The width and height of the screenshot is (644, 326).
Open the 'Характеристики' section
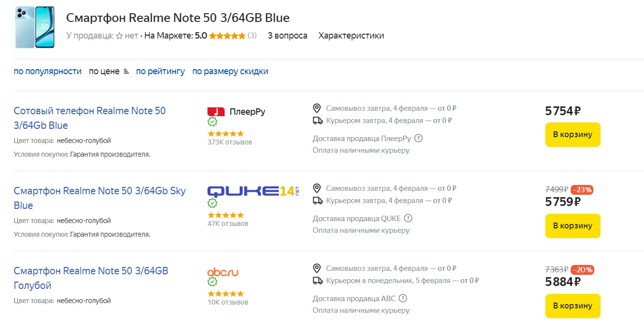point(351,36)
